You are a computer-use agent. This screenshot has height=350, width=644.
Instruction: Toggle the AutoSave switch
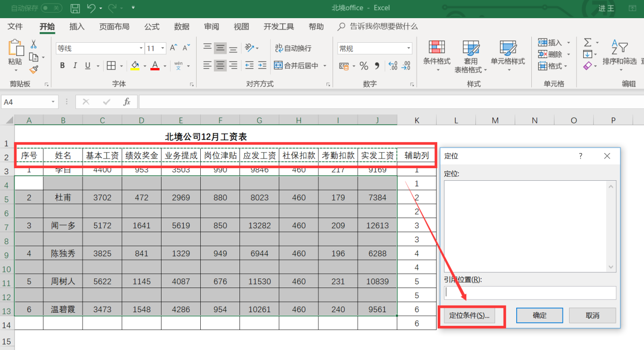(51, 8)
